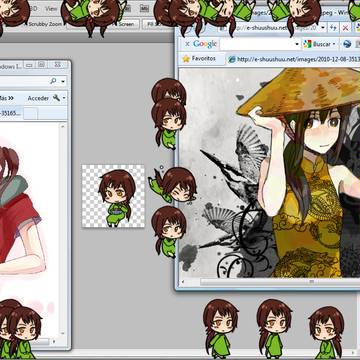Click the Acceder link

pyautogui.click(x=38, y=98)
